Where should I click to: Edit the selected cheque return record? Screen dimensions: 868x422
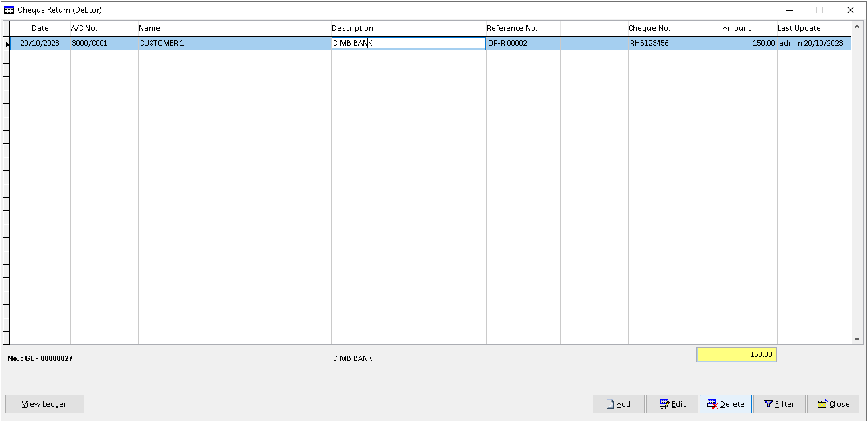click(x=672, y=404)
